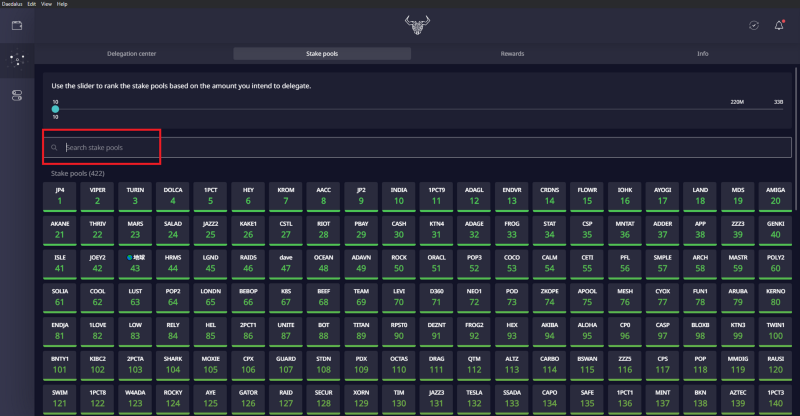The height and width of the screenshot is (416, 800).
Task: Choose the CARBO pool ranked 114
Action: tap(549, 365)
